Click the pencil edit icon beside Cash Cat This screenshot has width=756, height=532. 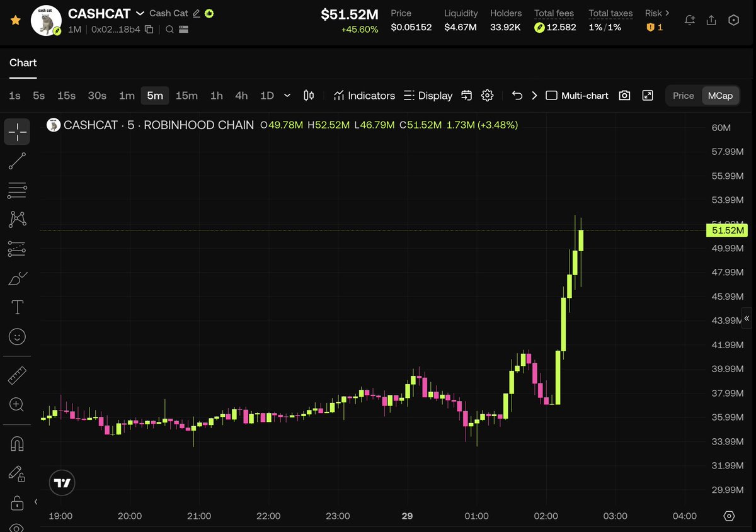[197, 13]
